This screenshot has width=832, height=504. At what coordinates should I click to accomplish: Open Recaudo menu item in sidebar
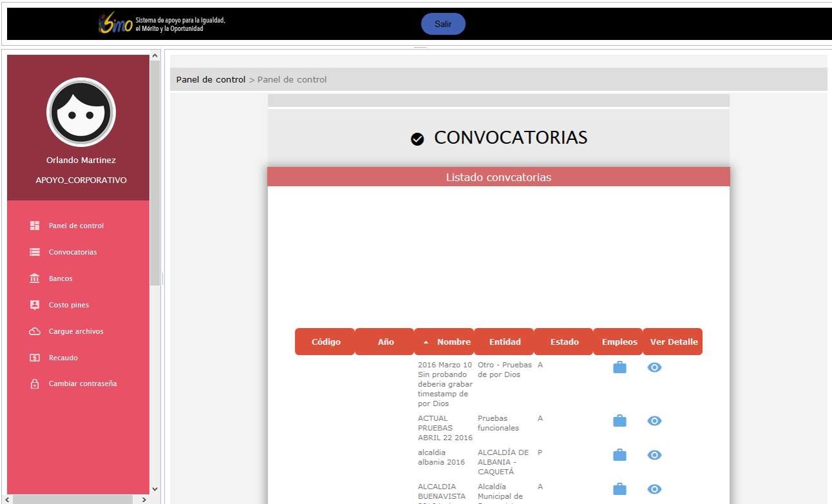[x=63, y=358]
